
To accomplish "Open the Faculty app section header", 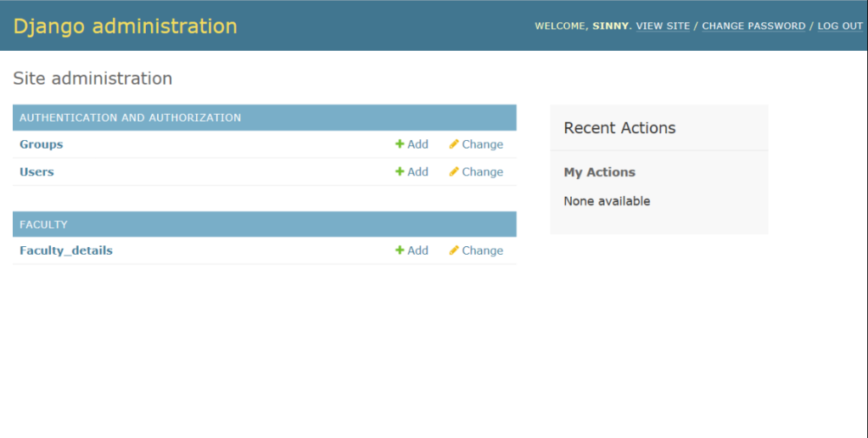I will (43, 224).
